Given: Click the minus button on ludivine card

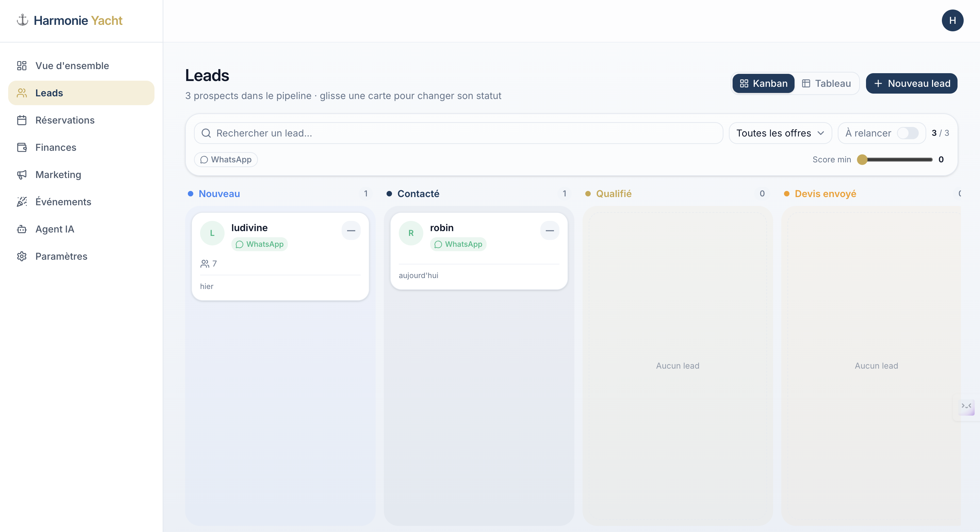Looking at the screenshot, I should 351,231.
